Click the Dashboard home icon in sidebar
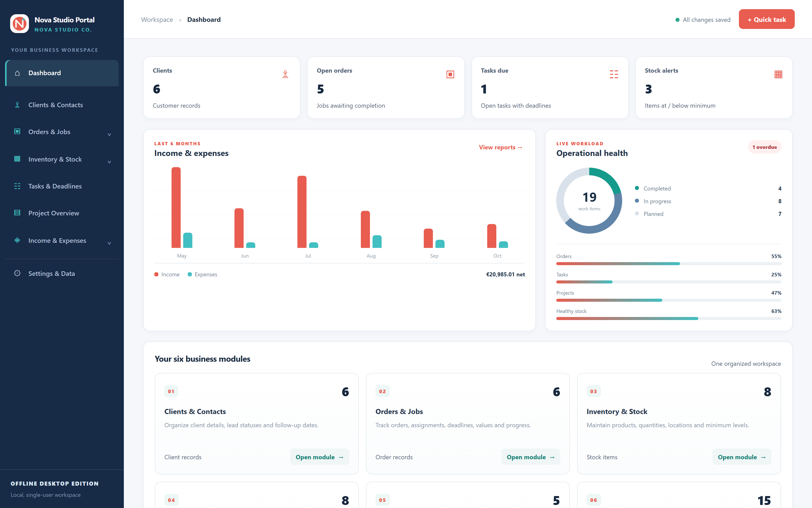The width and height of the screenshot is (812, 508). click(x=17, y=73)
